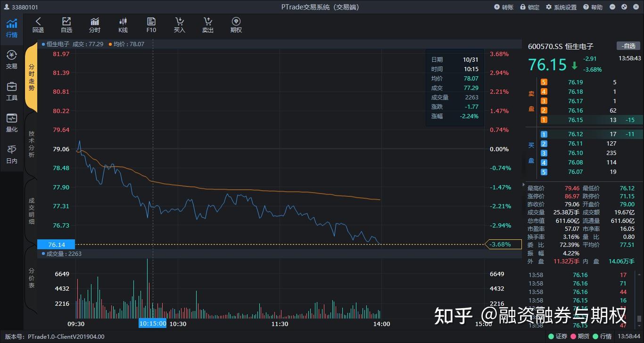Click the 内盘 14.06万手 value
Image resolution: width=644 pixels, height=343 pixels.
coord(622,261)
